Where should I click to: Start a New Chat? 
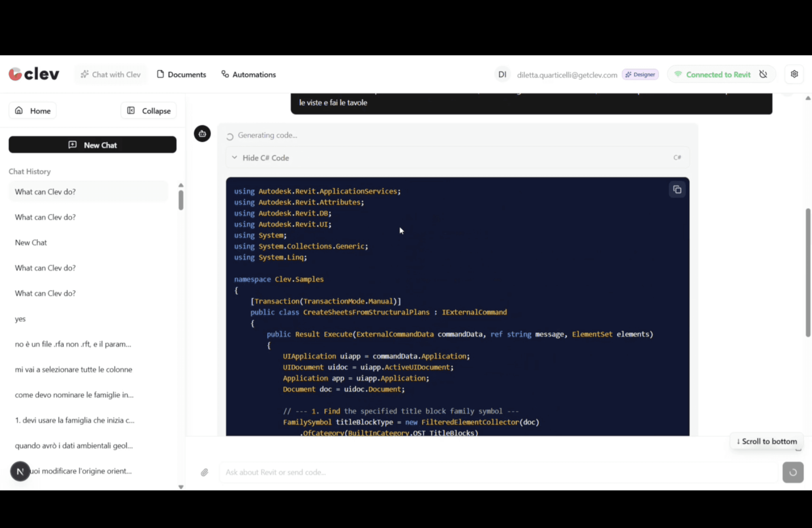(93, 145)
